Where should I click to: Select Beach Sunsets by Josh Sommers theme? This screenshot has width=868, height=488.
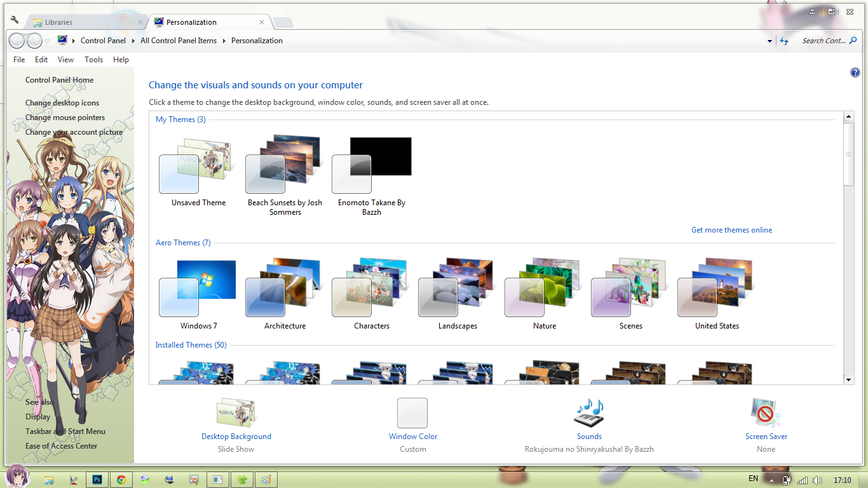(285, 175)
